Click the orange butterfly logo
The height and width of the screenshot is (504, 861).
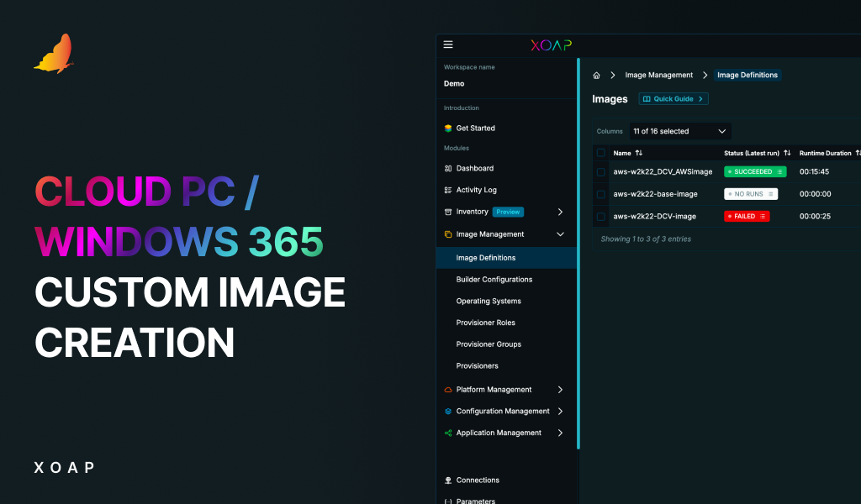pos(55,54)
